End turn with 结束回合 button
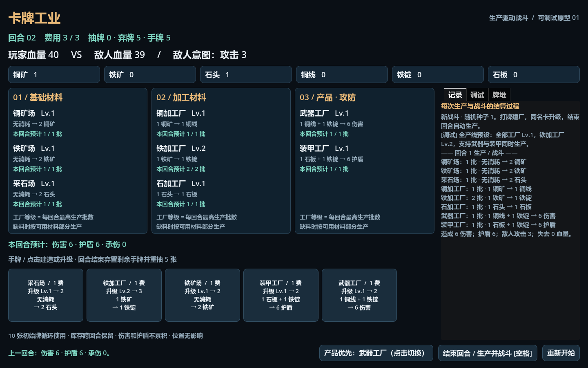The width and height of the screenshot is (588, 368). tap(488, 353)
